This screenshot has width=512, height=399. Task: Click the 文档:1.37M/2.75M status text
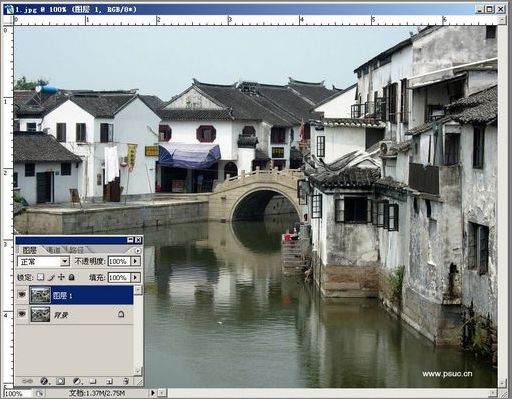97,393
